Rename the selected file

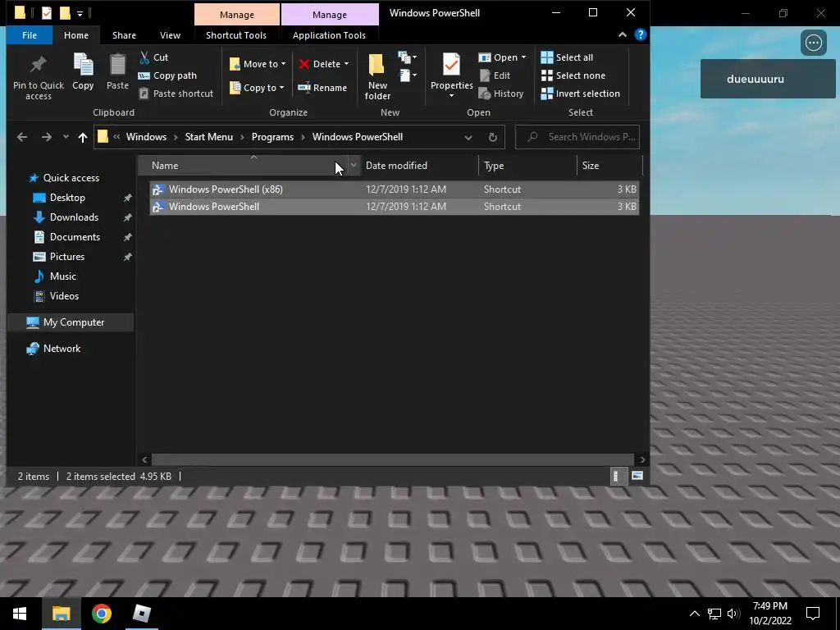(322, 87)
